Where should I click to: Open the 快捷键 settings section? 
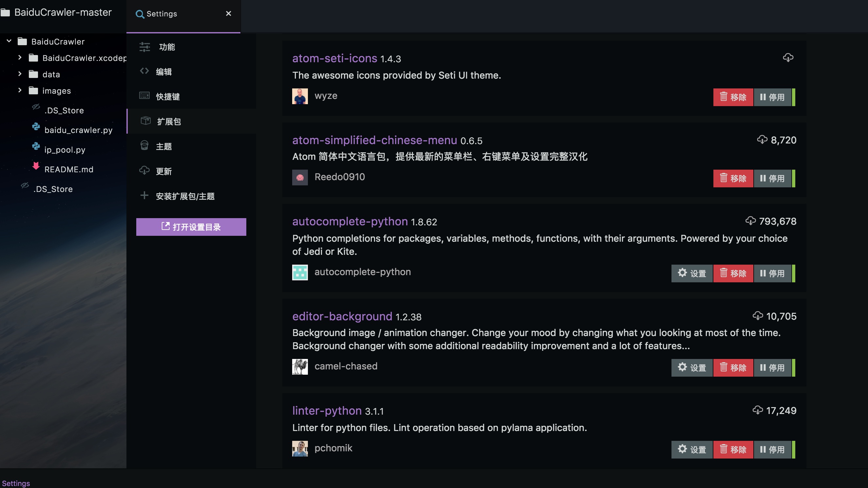coord(191,97)
